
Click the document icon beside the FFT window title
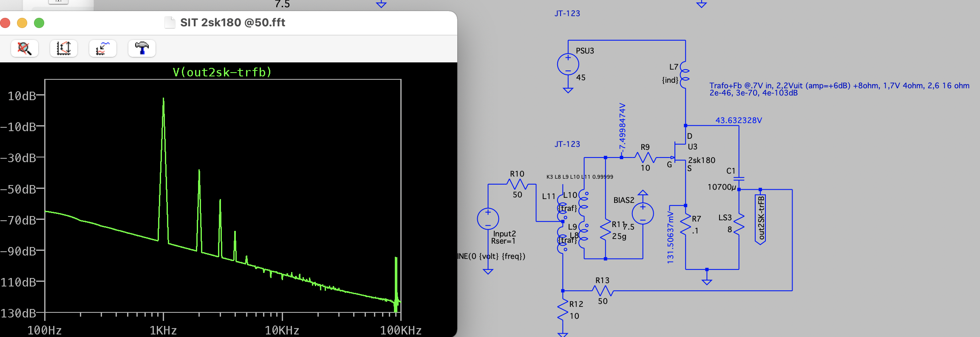coord(170,22)
